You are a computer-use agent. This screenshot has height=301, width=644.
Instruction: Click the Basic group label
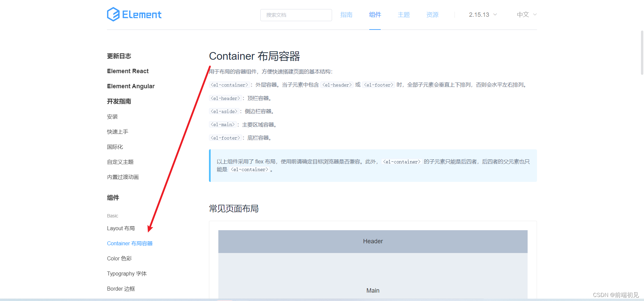click(112, 216)
